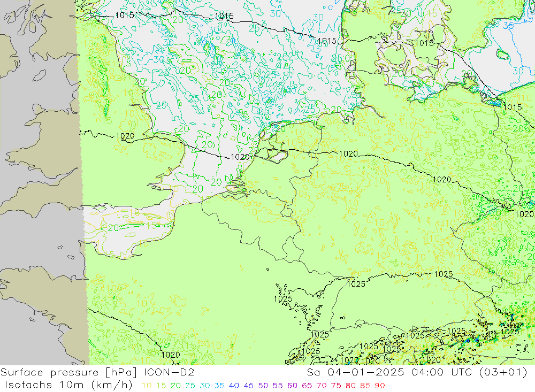The height and width of the screenshot is (392, 535).
Task: Select the '25' value in the isotach legend
Action: (190, 386)
